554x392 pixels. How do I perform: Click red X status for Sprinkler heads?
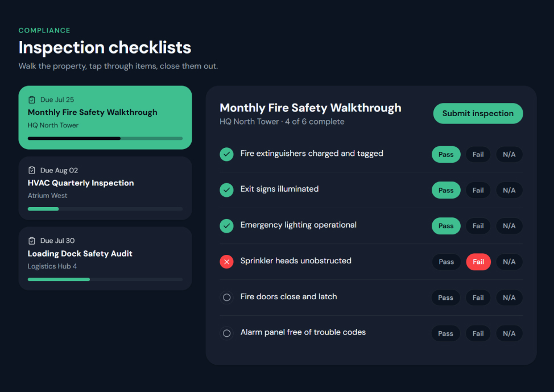pos(226,262)
